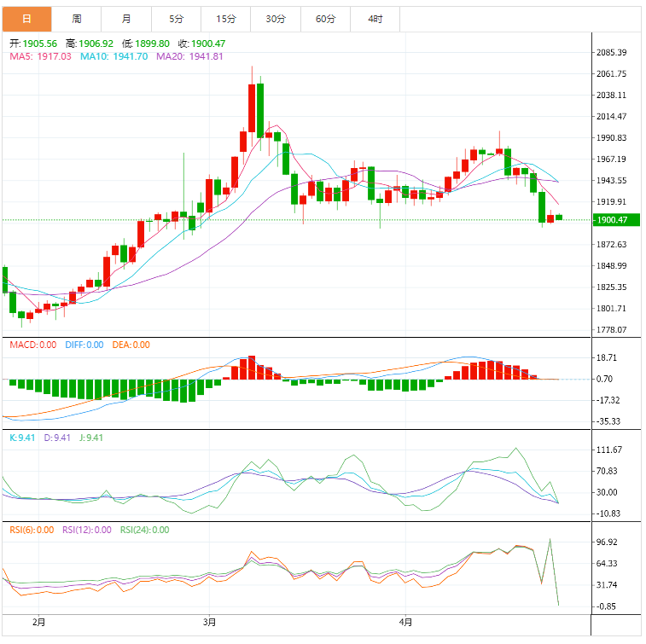
Task: Select the daily 日 timeframe tab
Action: point(26,19)
